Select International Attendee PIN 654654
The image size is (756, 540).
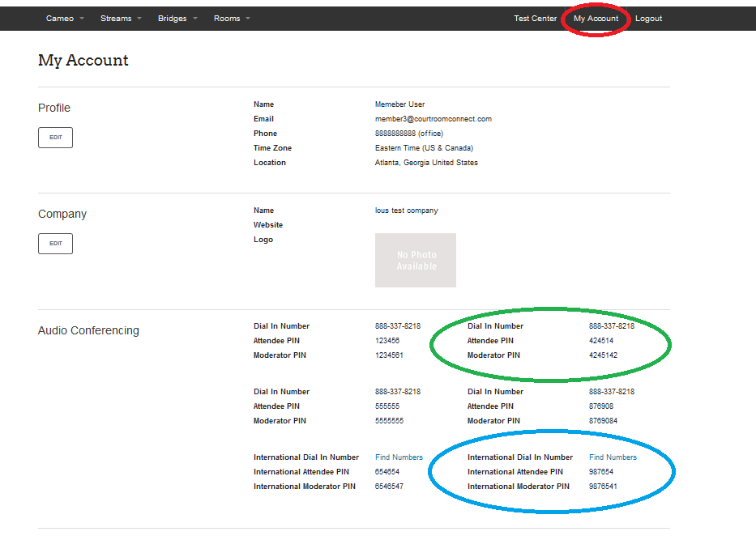click(x=387, y=472)
